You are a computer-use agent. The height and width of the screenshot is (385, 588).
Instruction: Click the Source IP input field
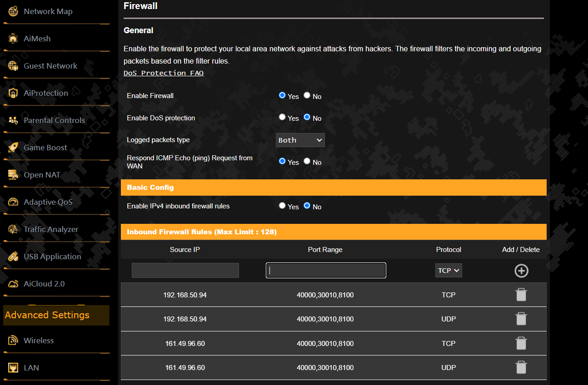point(185,270)
